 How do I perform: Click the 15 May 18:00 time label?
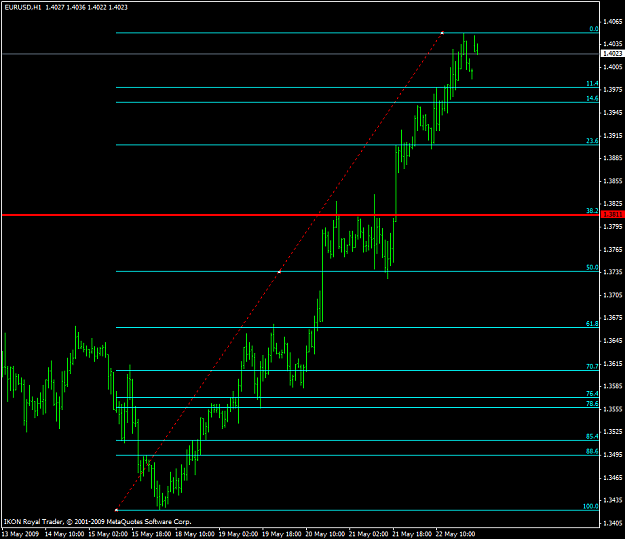point(151,534)
